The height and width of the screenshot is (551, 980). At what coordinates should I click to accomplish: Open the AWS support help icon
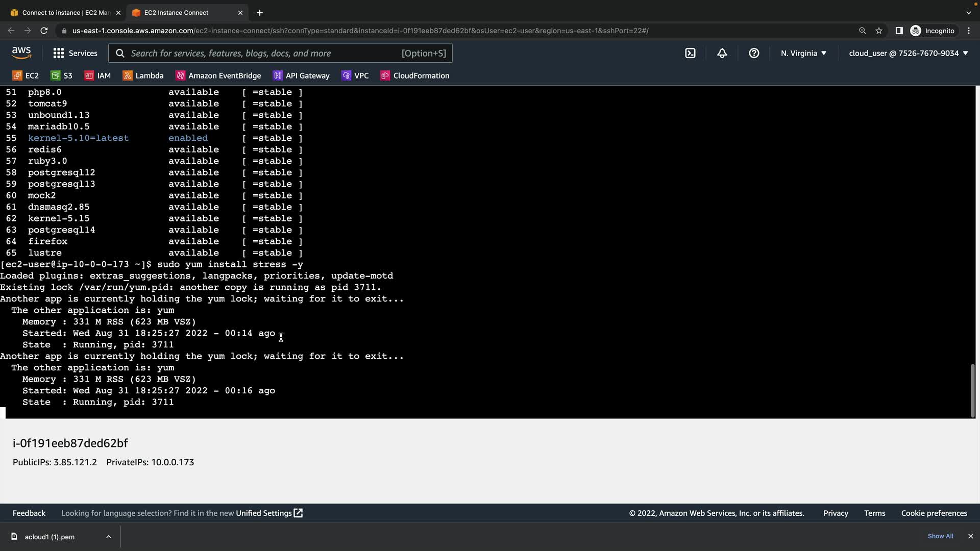pos(754,53)
